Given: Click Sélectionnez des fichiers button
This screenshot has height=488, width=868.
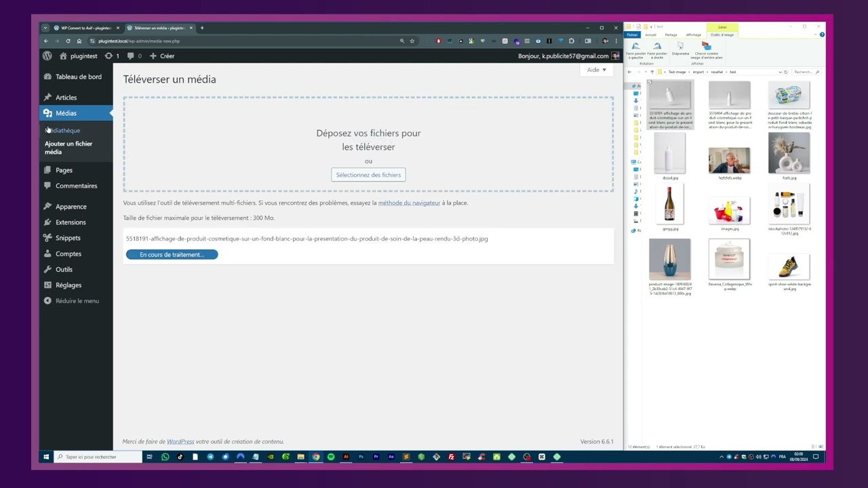Looking at the screenshot, I should [368, 175].
